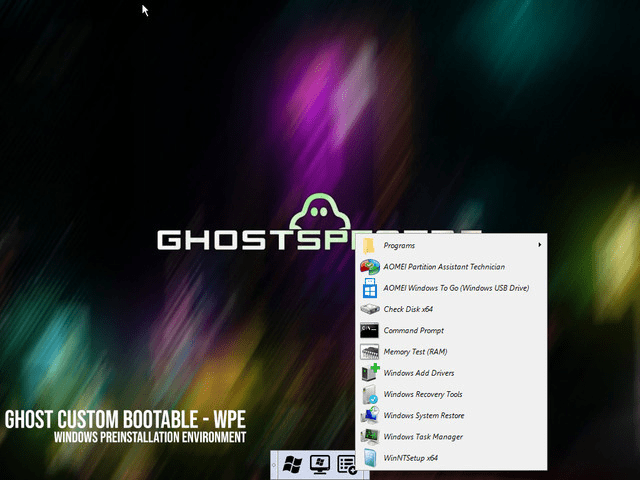Screen dimensions: 640x480
Task: Expand the Programs submenu arrow
Action: pyautogui.click(x=540, y=245)
